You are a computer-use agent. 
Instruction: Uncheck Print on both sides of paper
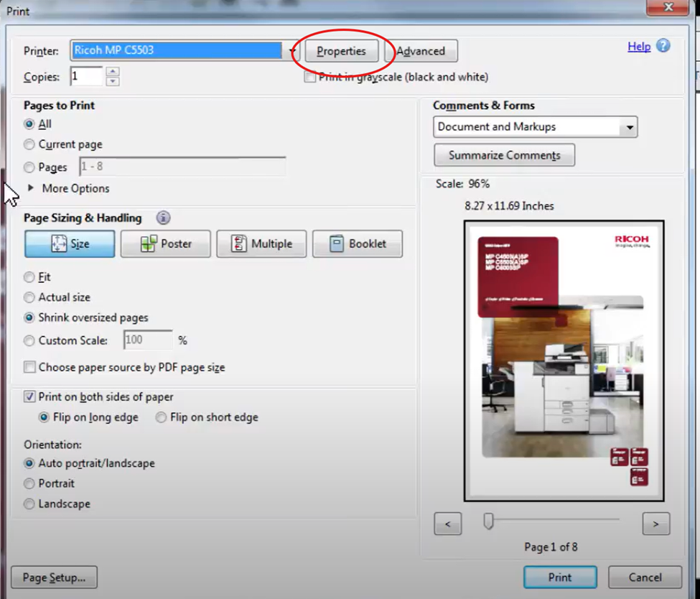pos(29,396)
